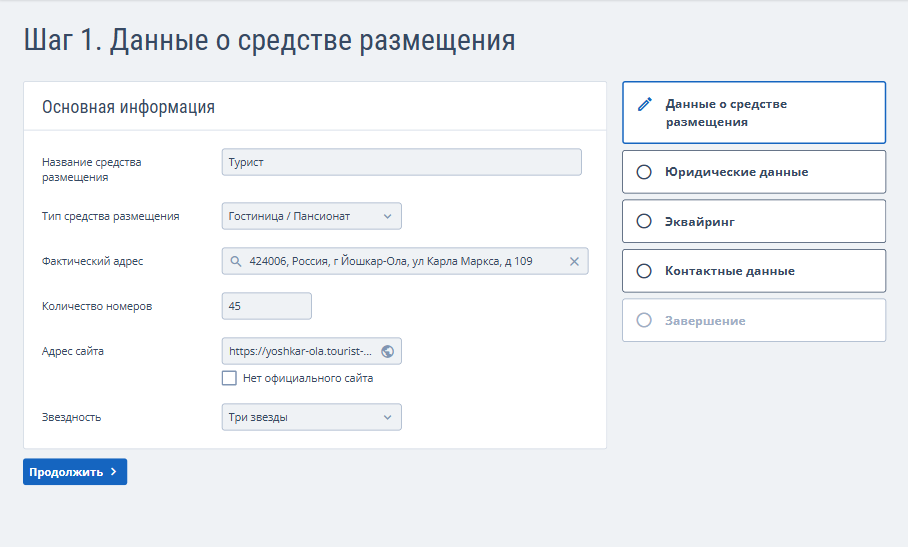
Task: Click into the Адрес сайта URL field
Action: pos(300,351)
